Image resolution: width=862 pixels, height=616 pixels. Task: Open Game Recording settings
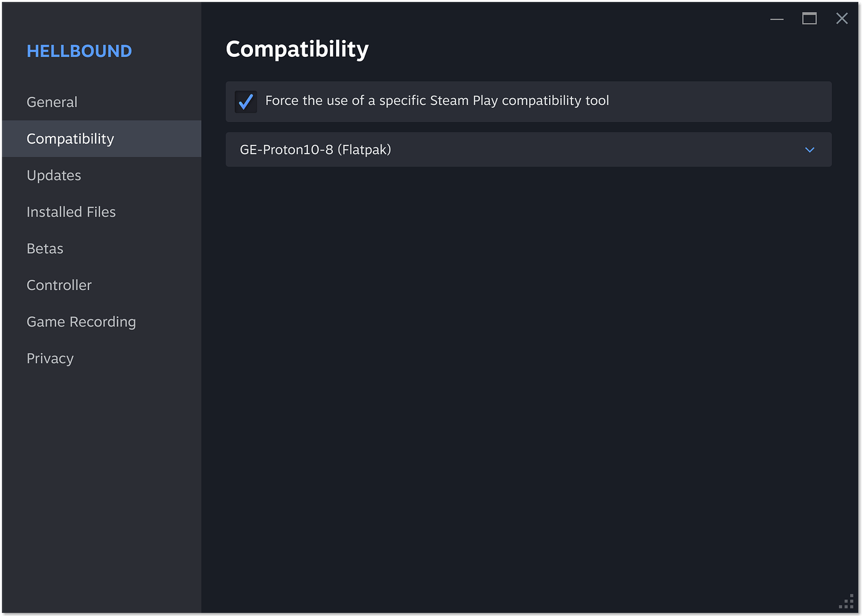(x=81, y=322)
